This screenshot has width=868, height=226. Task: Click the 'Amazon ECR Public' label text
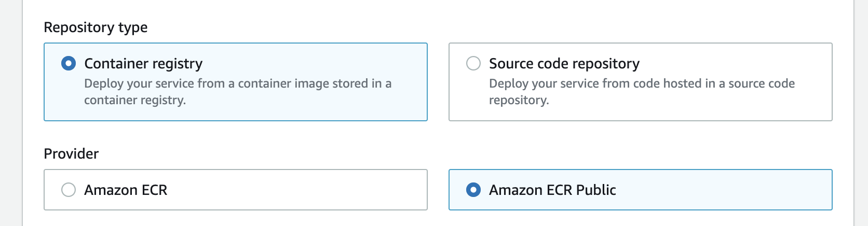click(552, 190)
